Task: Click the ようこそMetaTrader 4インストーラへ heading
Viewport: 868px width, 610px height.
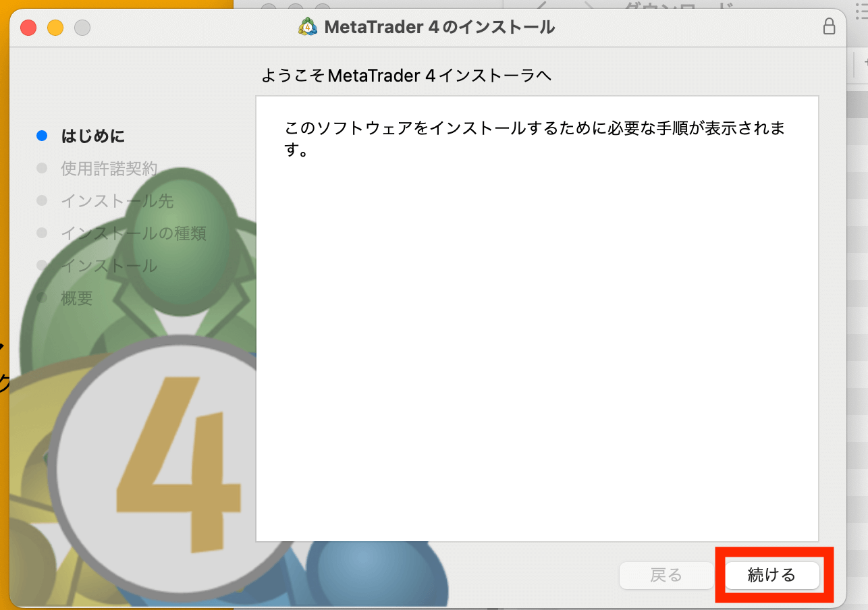Action: (406, 76)
